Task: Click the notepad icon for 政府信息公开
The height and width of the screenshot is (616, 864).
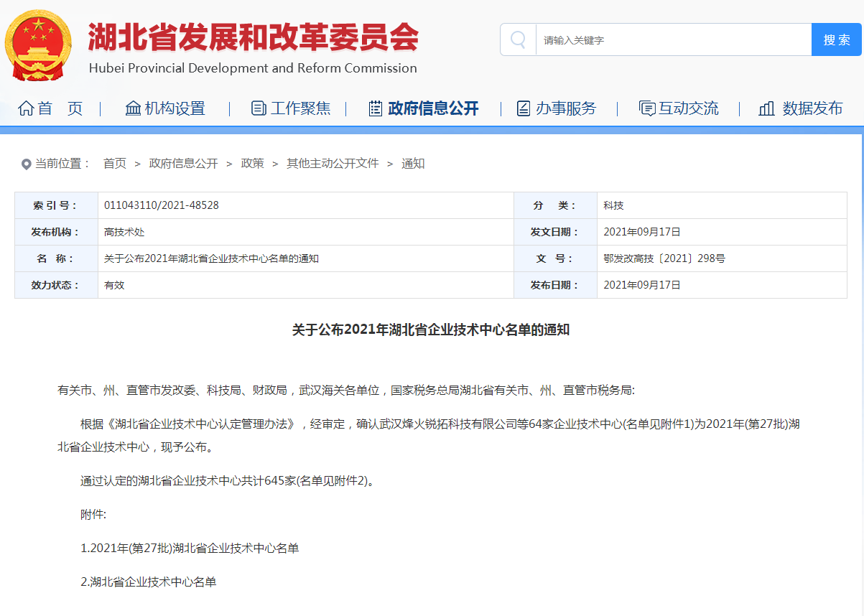Action: tap(376, 108)
